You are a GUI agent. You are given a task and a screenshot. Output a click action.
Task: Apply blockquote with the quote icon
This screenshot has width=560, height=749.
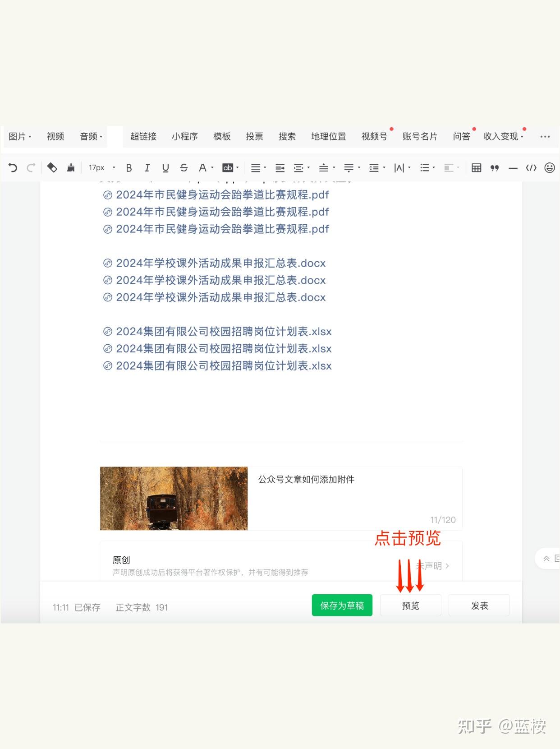[x=495, y=168]
